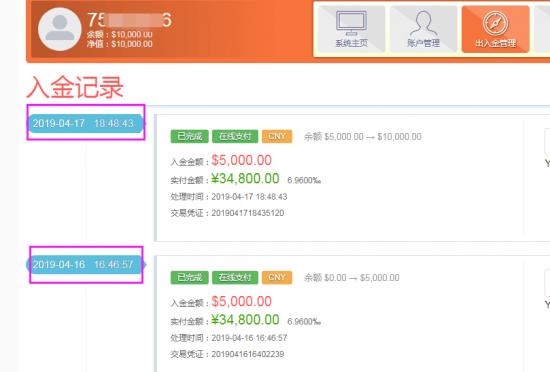Click the 2019-04-16 16:46:57 date badge
This screenshot has height=372, width=550.
tap(85, 264)
